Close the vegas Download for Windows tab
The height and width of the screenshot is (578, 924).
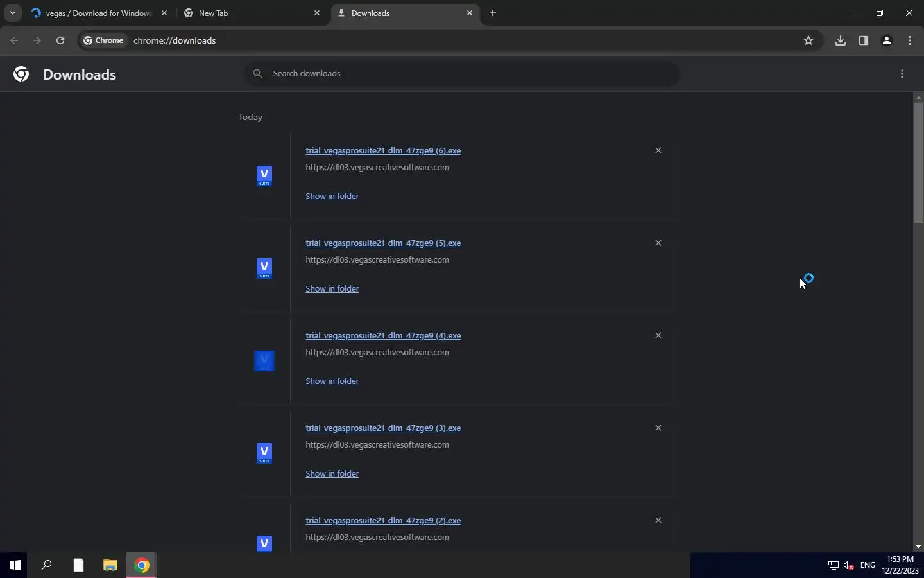164,13
